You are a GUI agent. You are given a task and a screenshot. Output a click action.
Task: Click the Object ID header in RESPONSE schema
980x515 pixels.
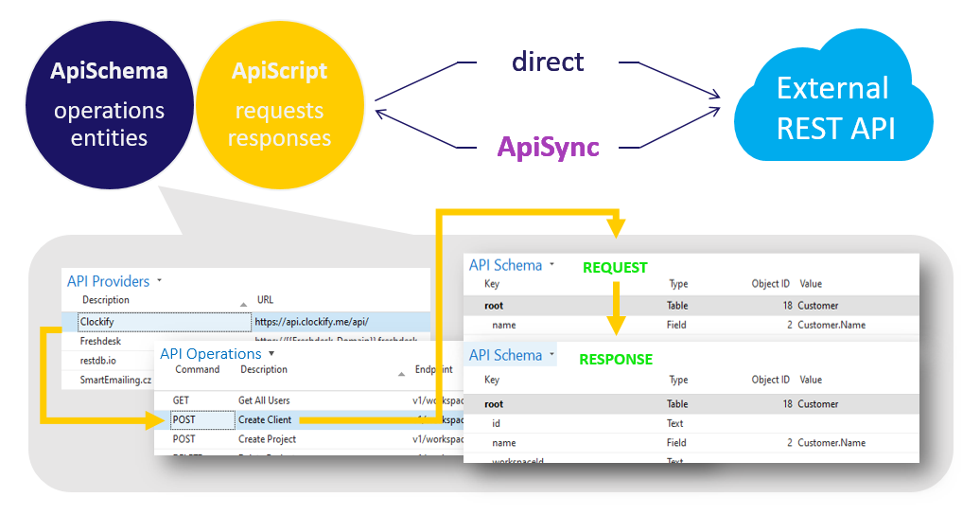(770, 380)
